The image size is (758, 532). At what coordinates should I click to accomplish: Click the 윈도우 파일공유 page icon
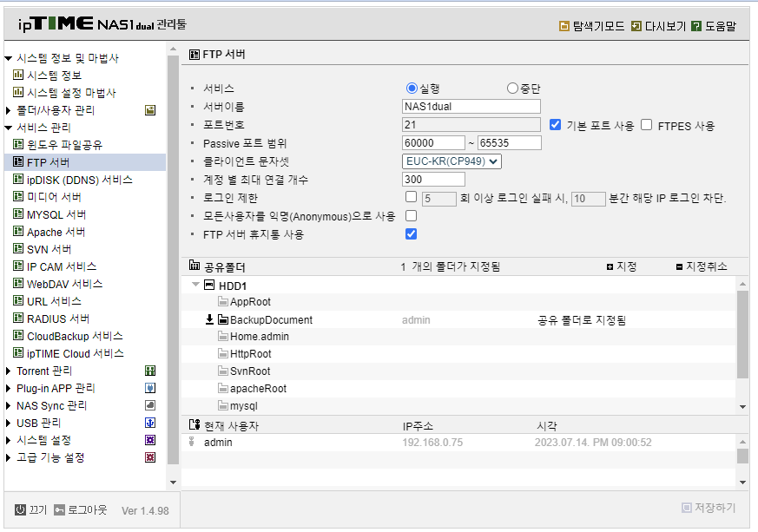18,144
